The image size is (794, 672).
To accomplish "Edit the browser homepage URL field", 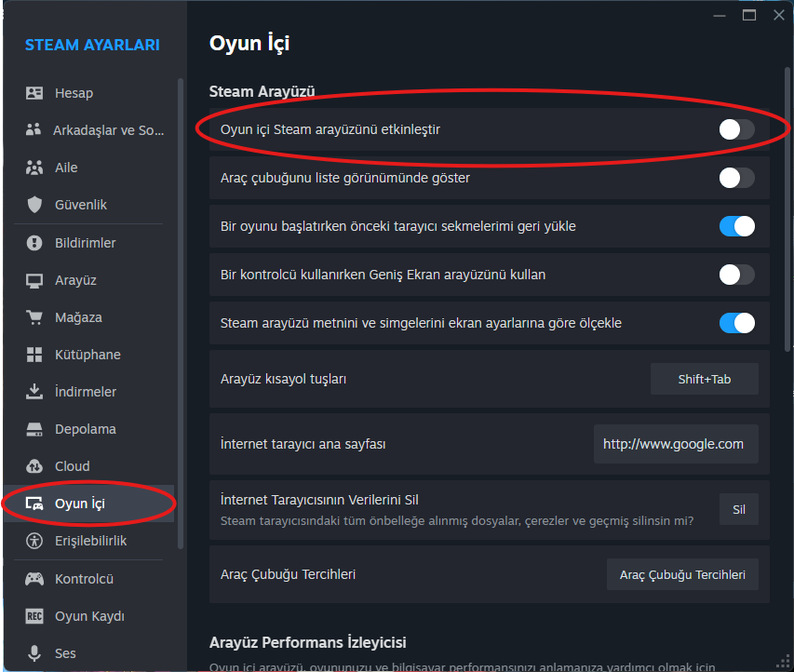I will pyautogui.click(x=676, y=444).
